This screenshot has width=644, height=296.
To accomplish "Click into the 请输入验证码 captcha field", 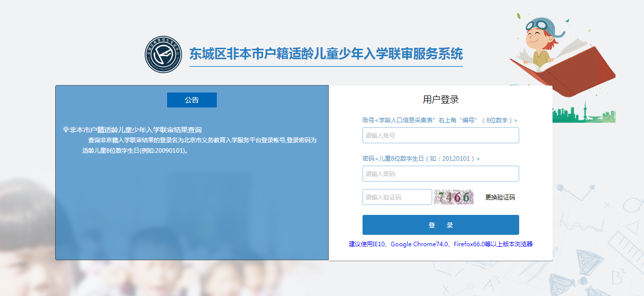I will pyautogui.click(x=397, y=197).
